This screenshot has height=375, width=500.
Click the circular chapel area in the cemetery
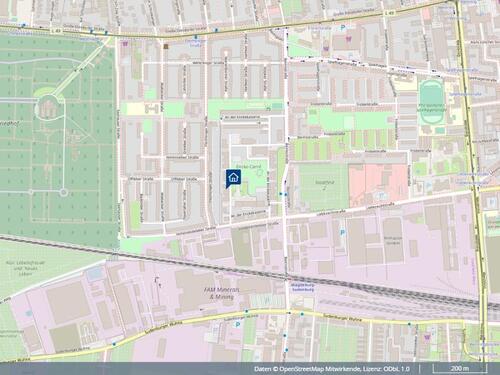coord(49,107)
